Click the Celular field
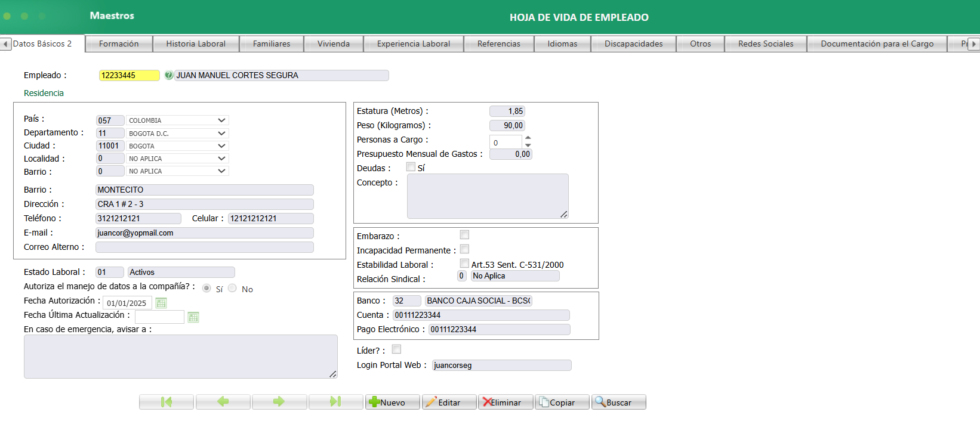 point(271,218)
